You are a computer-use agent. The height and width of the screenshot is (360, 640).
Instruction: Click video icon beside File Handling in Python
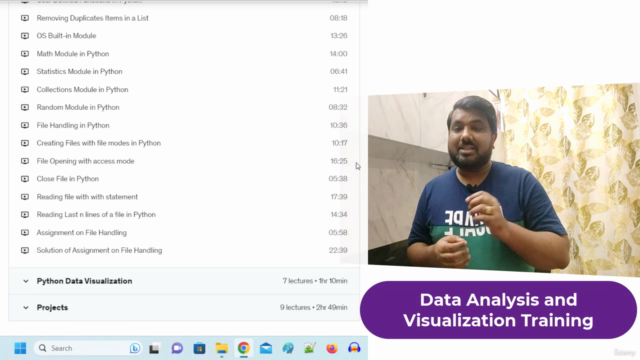25,125
